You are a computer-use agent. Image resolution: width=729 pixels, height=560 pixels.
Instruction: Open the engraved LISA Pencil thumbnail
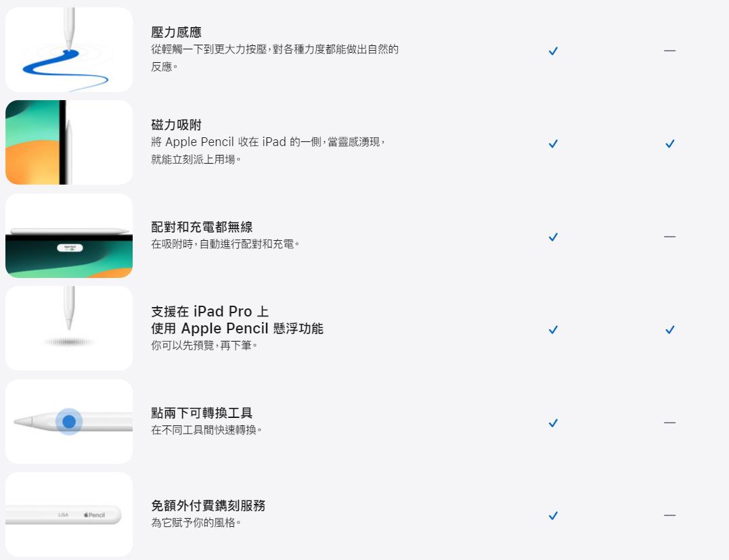coord(69,515)
